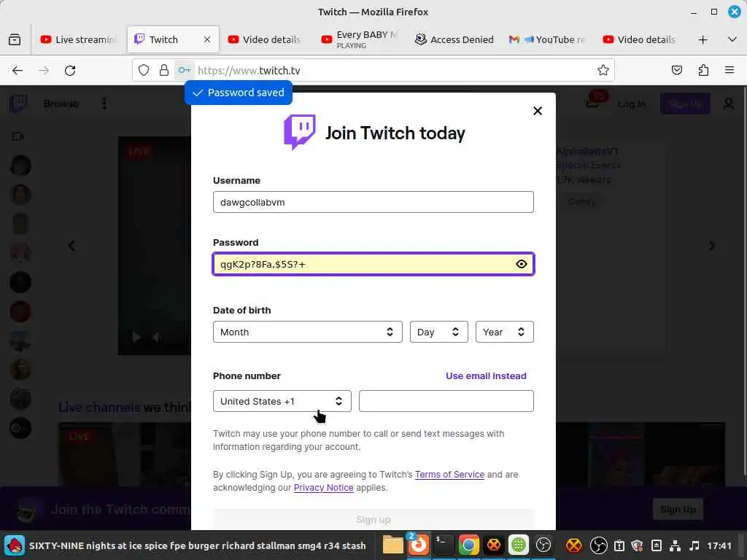Switch to the Live streaming tab
Image resolution: width=747 pixels, height=560 pixels.
click(x=78, y=39)
